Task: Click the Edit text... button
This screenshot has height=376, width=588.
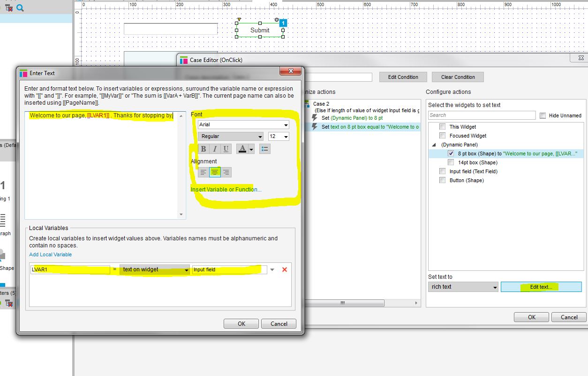Action: pos(541,287)
